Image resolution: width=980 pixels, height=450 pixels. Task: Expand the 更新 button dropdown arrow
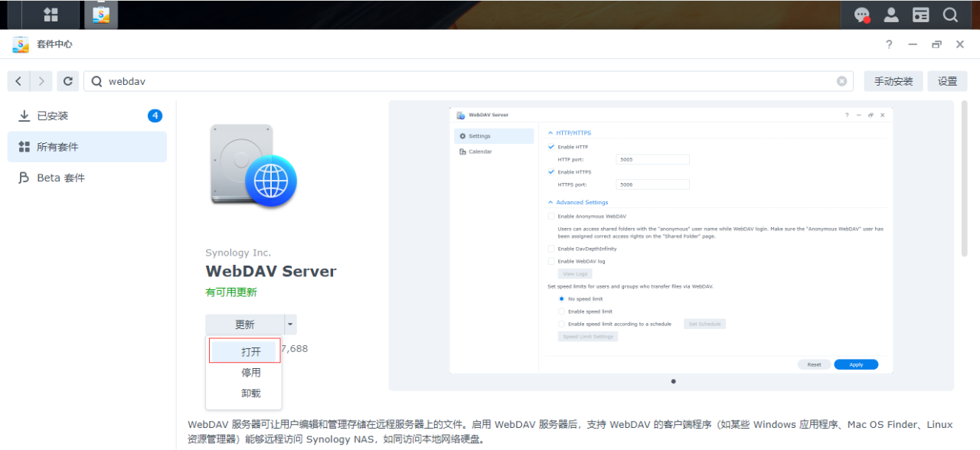(289, 324)
